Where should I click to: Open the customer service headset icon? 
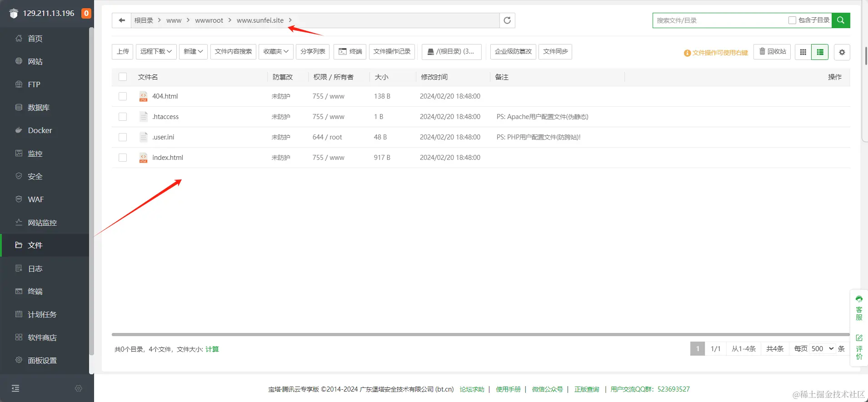click(x=859, y=299)
